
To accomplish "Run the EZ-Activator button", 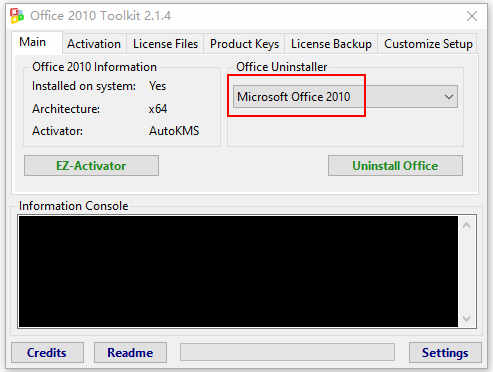I will pos(91,166).
